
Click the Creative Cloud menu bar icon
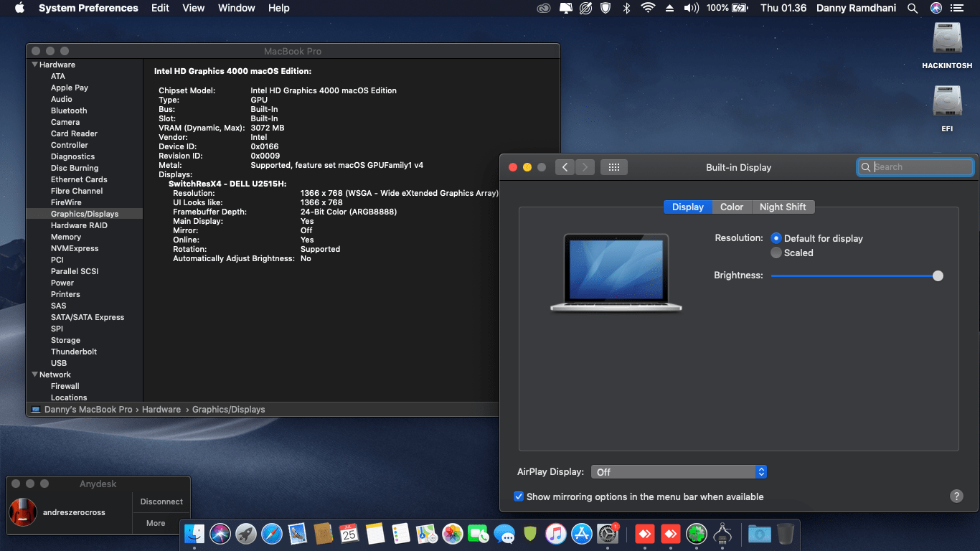click(545, 8)
